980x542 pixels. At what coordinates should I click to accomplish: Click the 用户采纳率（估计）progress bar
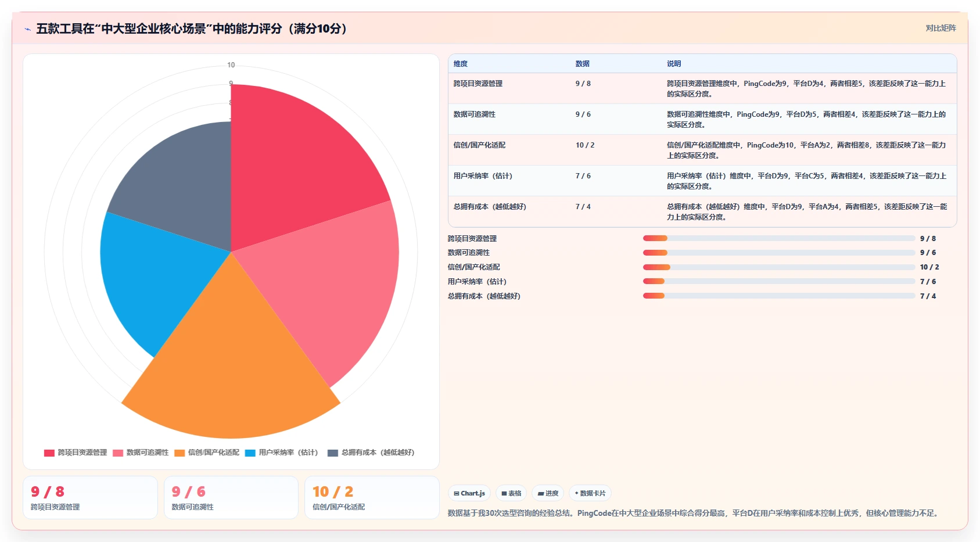coord(779,281)
